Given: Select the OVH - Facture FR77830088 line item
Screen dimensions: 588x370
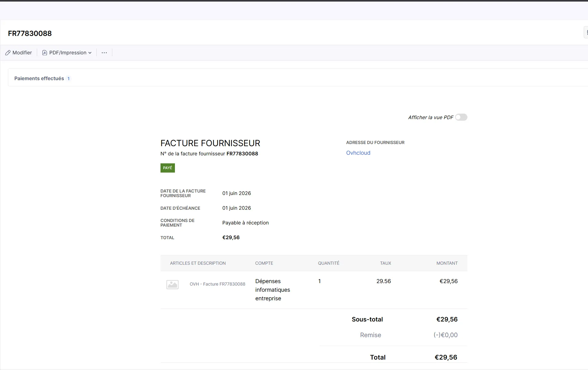Looking at the screenshot, I should 217,284.
